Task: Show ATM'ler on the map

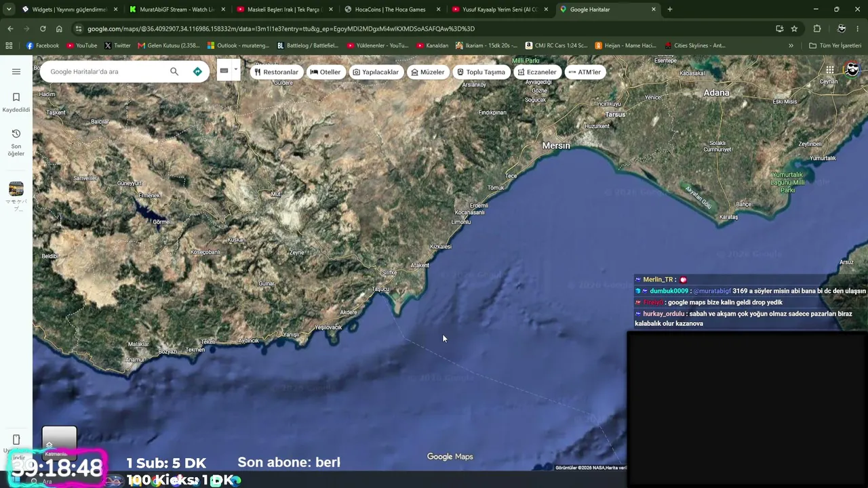Action: point(585,72)
